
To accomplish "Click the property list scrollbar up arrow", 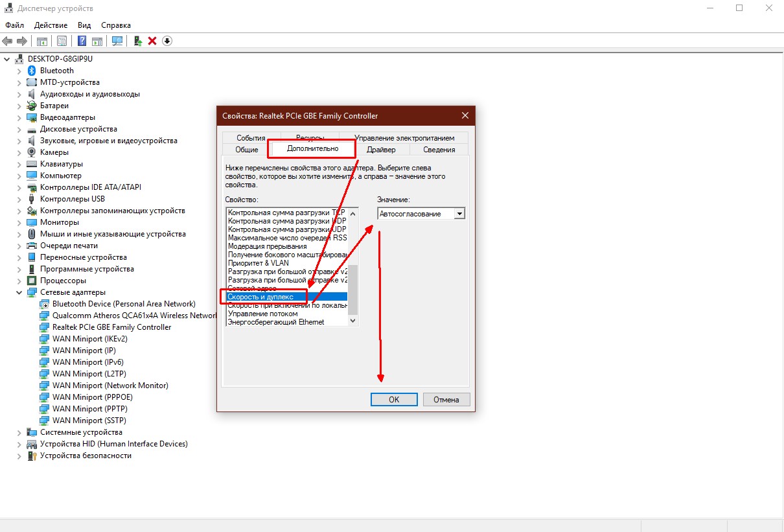I will click(x=353, y=213).
